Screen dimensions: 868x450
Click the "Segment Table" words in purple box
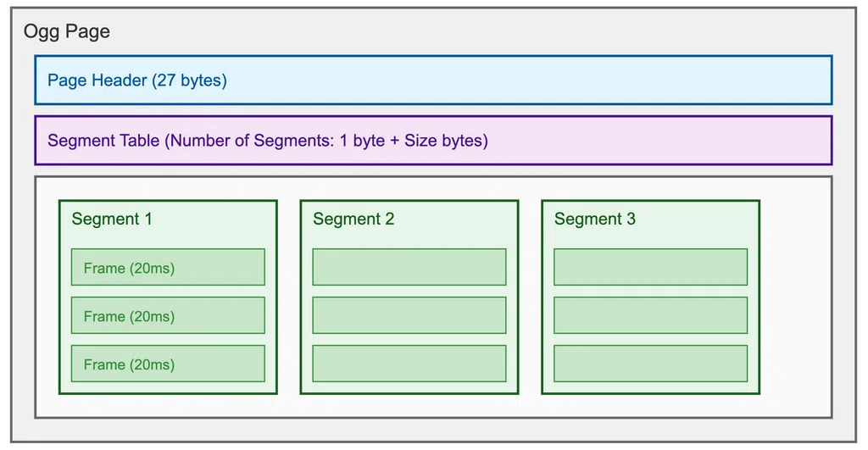click(x=103, y=141)
